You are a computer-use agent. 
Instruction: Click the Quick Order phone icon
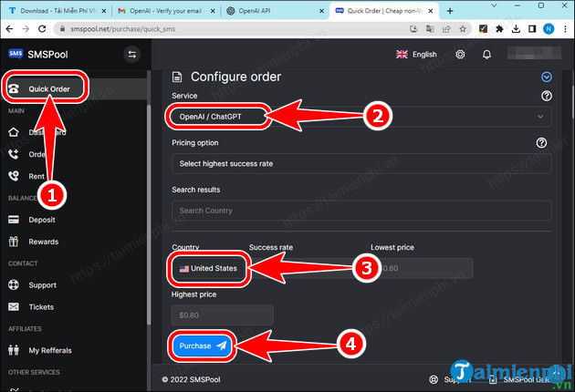(x=15, y=88)
